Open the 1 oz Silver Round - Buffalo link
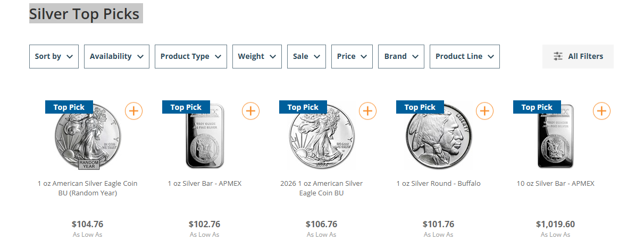The height and width of the screenshot is (249, 644). point(438,184)
